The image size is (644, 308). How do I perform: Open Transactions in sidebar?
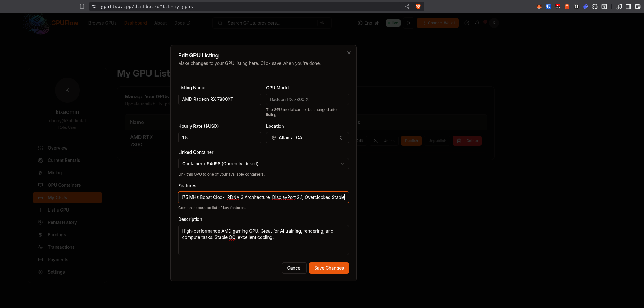[67, 247]
